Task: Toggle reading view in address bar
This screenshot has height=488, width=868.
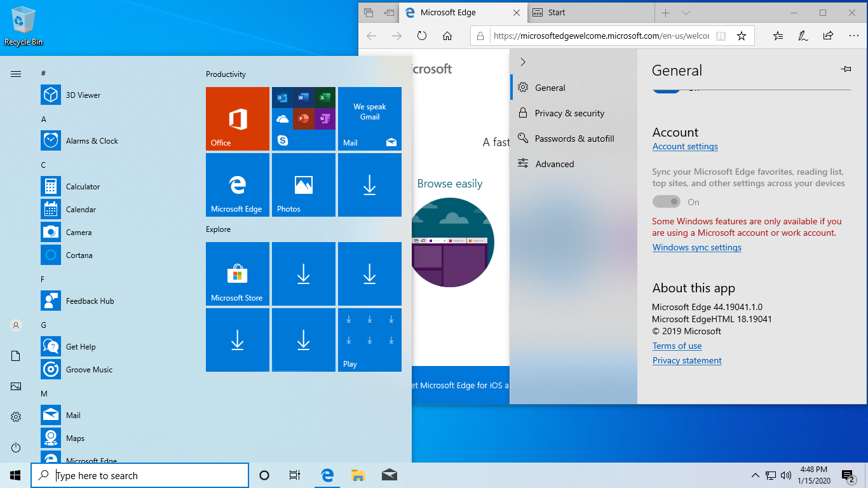Action: pyautogui.click(x=721, y=36)
